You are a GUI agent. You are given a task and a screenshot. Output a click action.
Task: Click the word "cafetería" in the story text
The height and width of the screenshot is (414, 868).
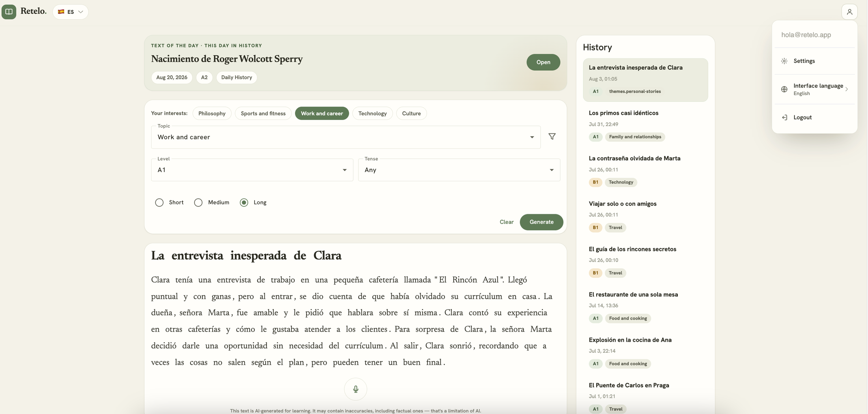(383, 280)
